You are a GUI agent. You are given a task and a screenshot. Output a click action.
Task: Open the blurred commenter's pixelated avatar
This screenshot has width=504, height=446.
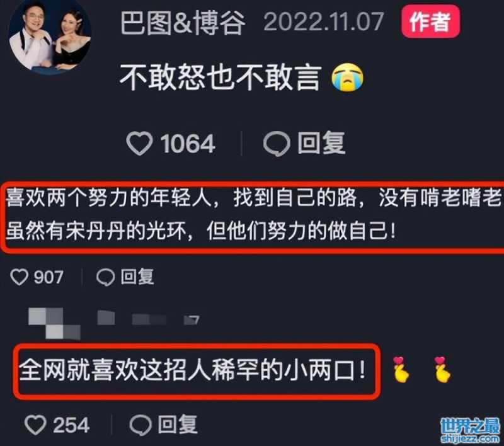pyautogui.click(x=54, y=324)
